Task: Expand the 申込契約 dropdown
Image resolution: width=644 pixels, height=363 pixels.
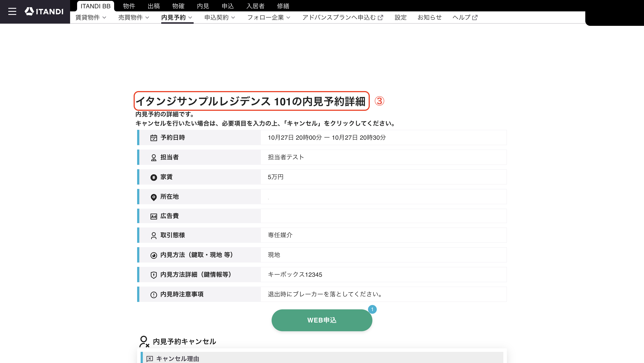Action: (220, 18)
